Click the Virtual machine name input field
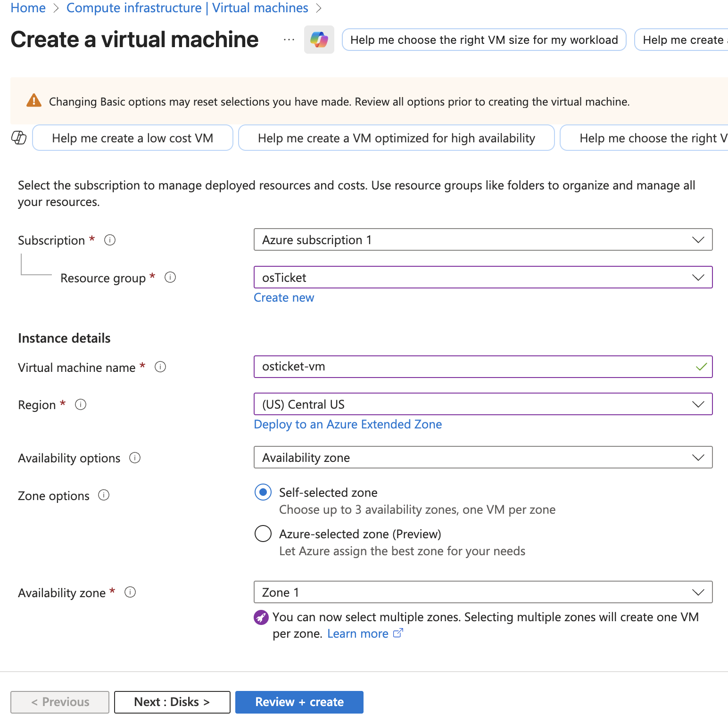This screenshot has height=723, width=728. coord(476,367)
